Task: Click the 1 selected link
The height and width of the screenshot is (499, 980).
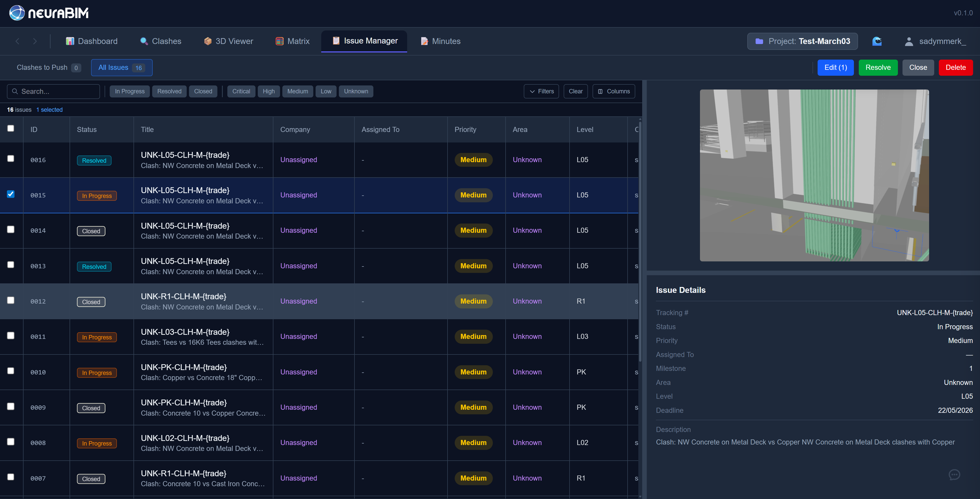Action: pos(49,109)
